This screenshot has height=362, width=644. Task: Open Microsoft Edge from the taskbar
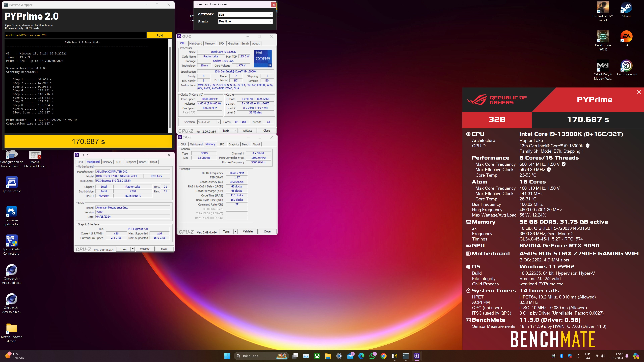[361, 356]
